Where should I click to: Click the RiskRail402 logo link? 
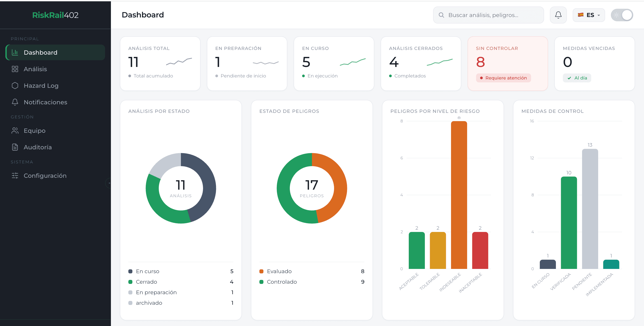click(55, 15)
